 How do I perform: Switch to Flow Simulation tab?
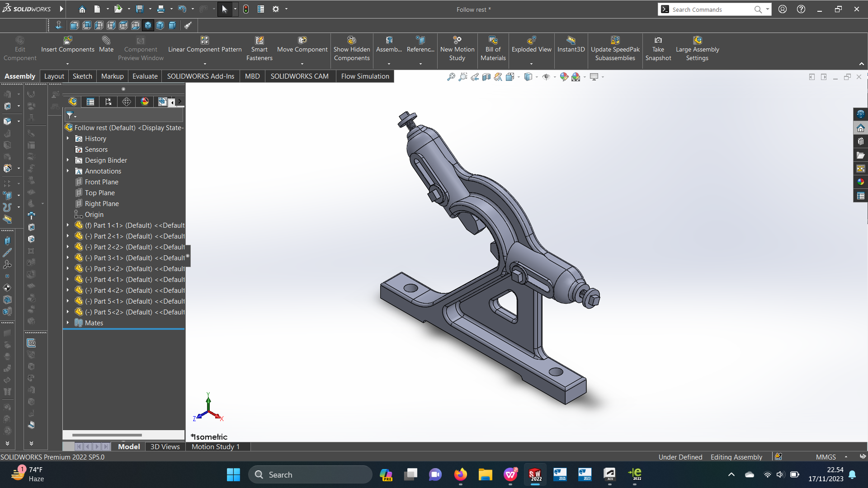(x=365, y=76)
